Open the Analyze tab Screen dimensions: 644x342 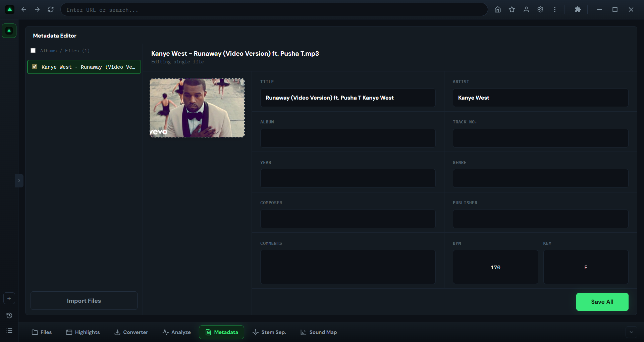176,332
